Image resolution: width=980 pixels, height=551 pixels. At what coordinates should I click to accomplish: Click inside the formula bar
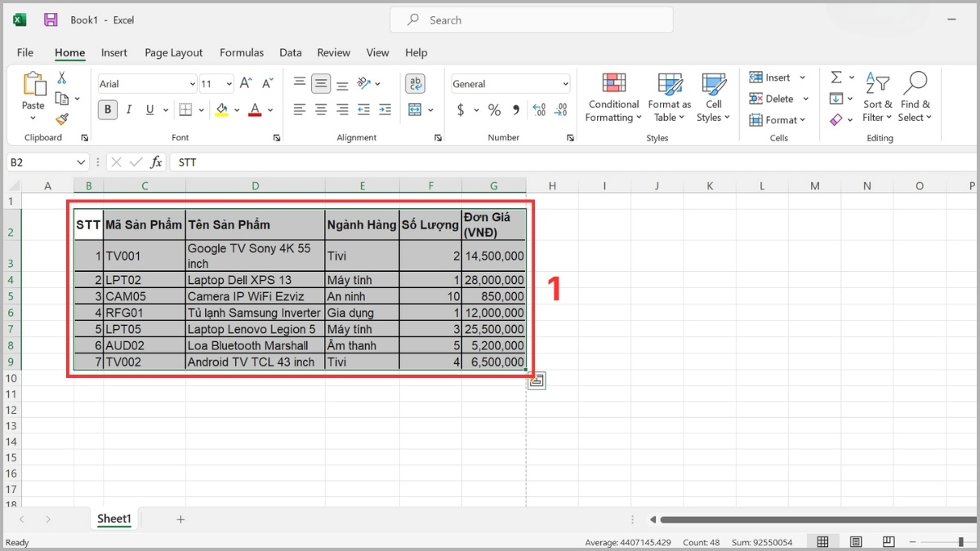327,162
